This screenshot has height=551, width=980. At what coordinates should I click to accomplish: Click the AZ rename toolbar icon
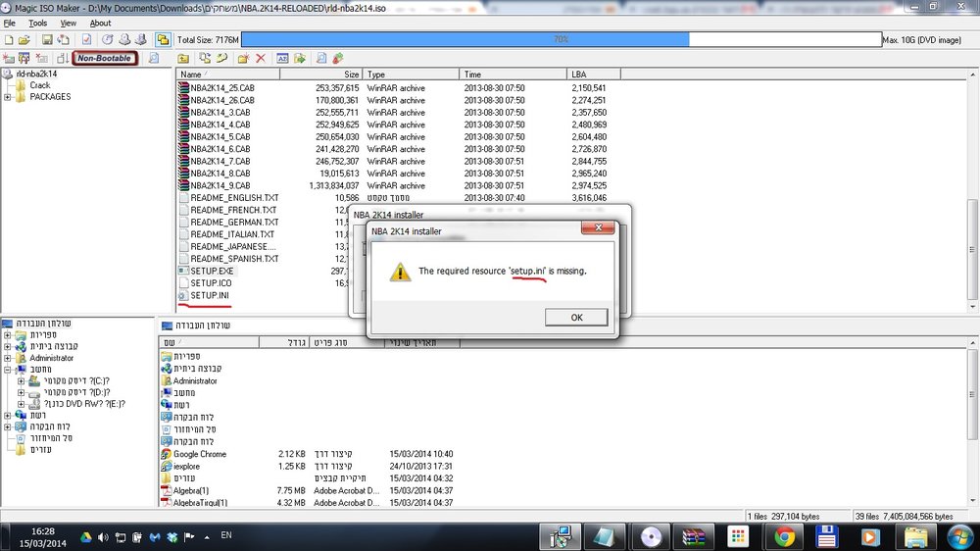282,58
